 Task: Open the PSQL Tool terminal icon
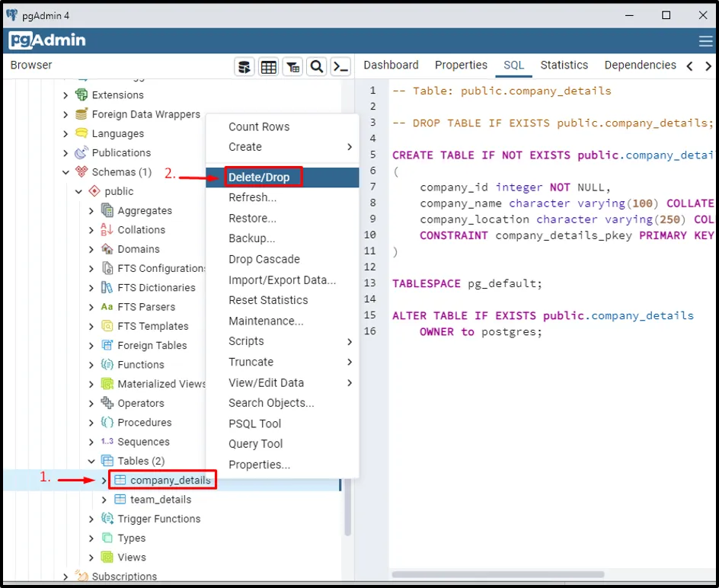coord(340,67)
